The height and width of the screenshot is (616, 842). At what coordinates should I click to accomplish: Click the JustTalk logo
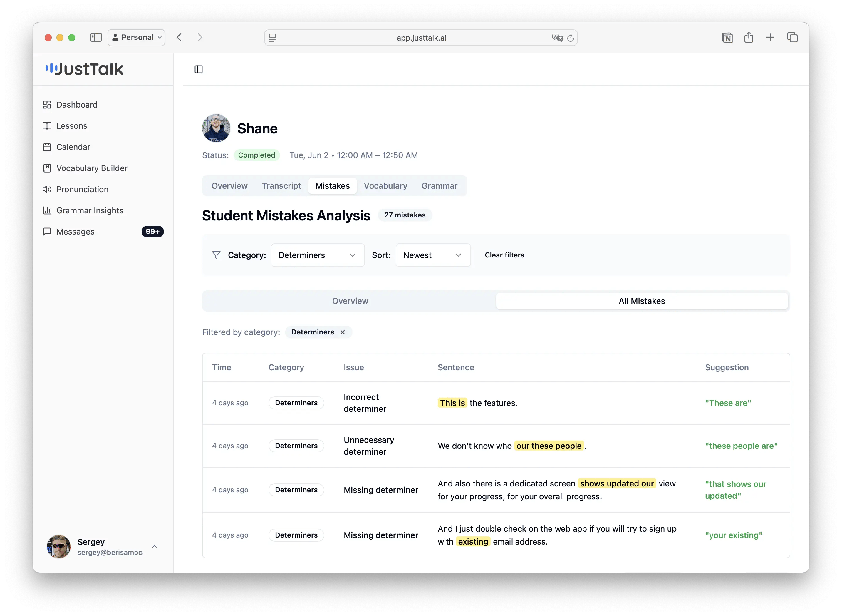84,69
